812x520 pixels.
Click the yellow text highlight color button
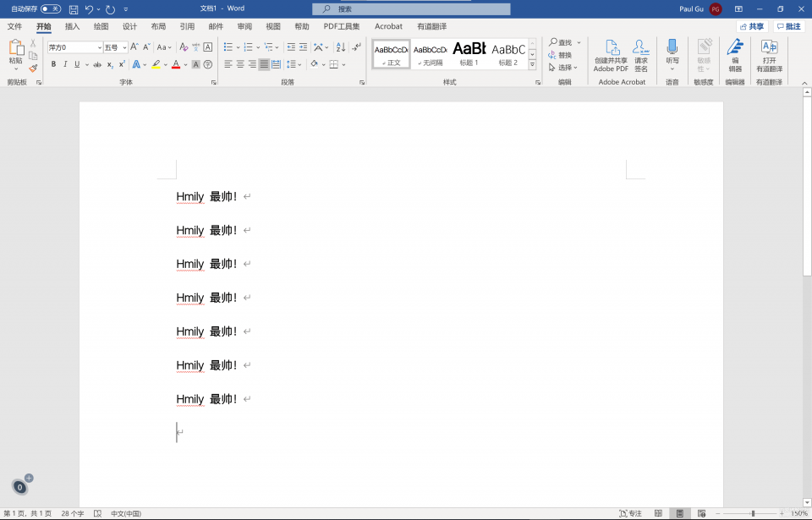click(156, 64)
